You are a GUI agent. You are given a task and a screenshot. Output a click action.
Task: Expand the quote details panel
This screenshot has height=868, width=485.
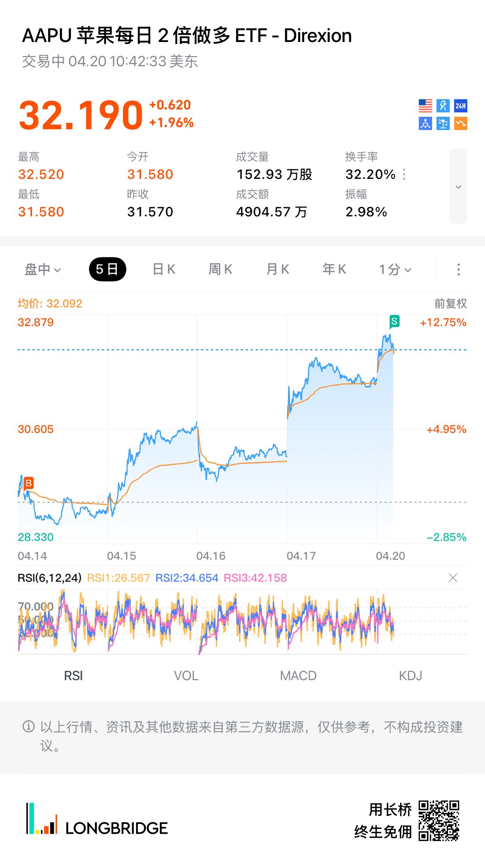tap(458, 187)
